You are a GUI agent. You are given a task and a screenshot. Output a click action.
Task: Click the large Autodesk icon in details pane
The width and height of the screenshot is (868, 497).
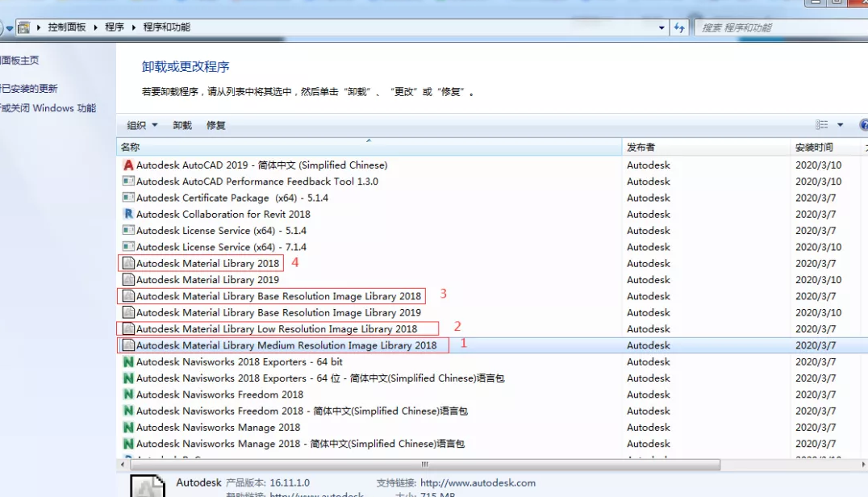point(148,486)
